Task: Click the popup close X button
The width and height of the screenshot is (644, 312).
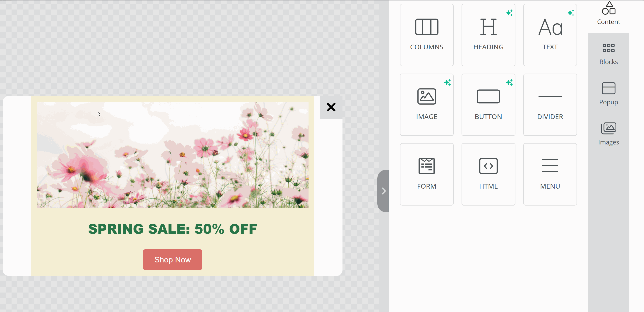Action: 331,107
